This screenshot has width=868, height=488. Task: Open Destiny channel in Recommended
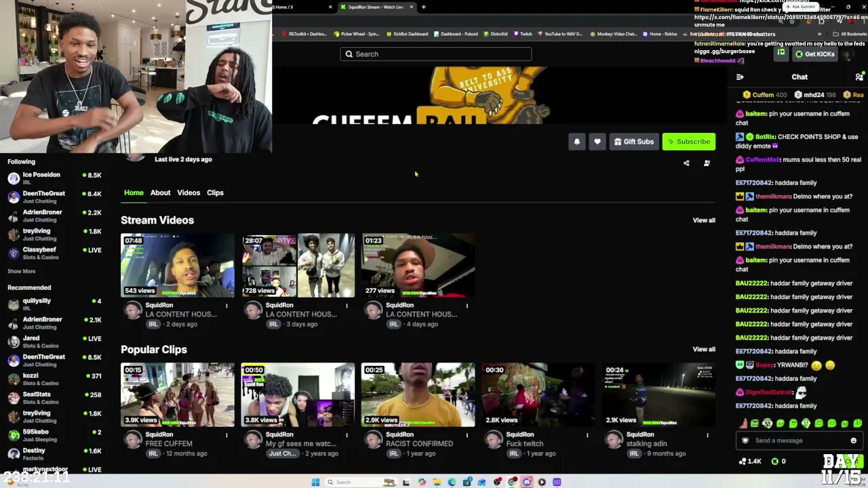coord(54,454)
